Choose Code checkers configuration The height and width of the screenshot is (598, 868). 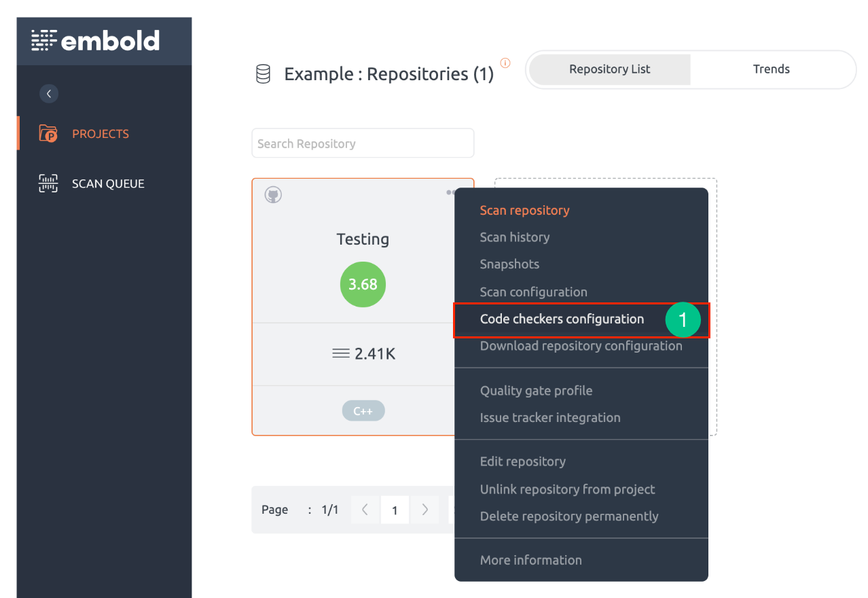tap(562, 319)
